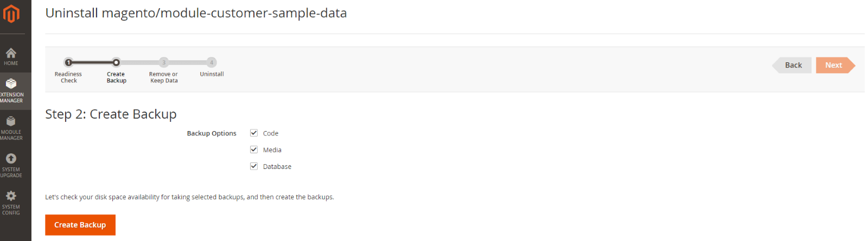Click the Create Backup button
This screenshot has width=868, height=241.
80,225
